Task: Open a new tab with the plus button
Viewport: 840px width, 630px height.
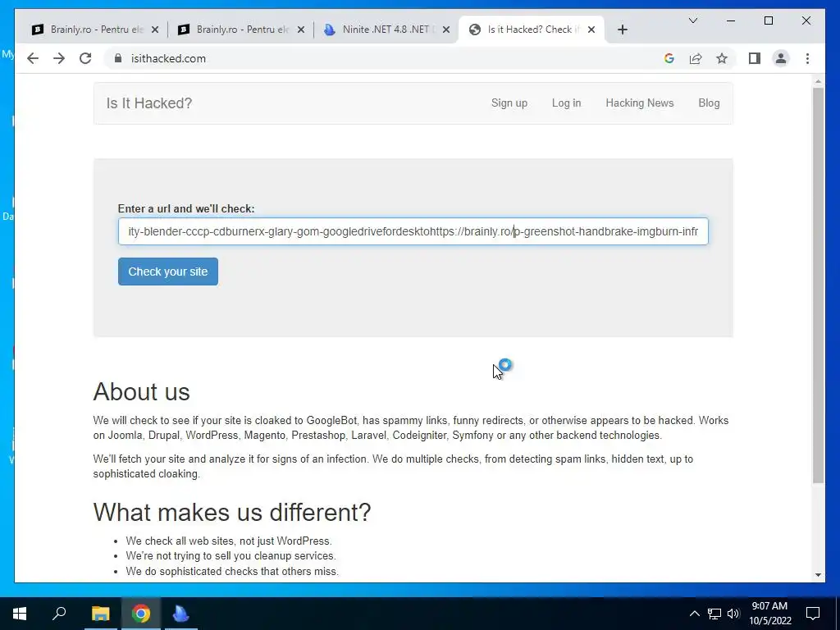Action: (x=622, y=30)
